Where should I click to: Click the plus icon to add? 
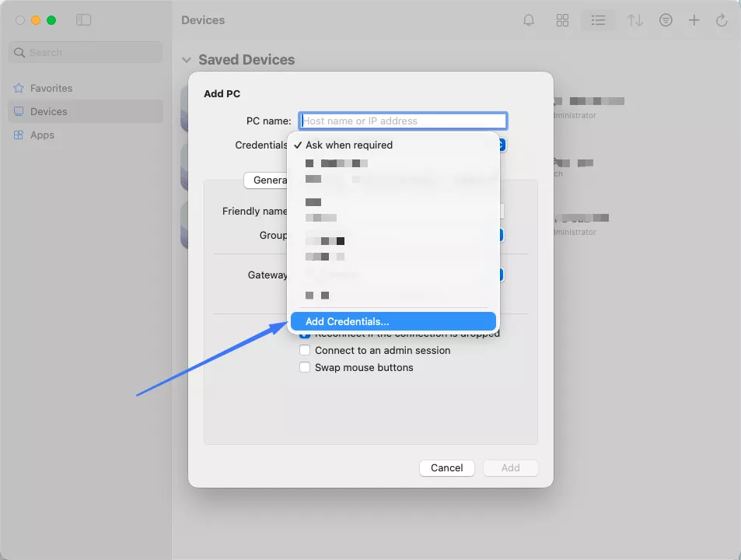(694, 20)
